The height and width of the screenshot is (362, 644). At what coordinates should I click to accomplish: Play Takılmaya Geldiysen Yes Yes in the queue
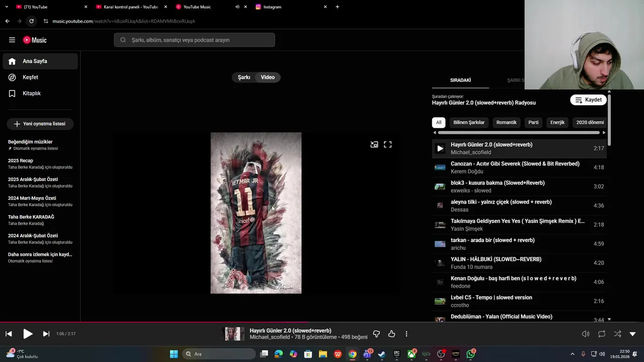[519, 225]
